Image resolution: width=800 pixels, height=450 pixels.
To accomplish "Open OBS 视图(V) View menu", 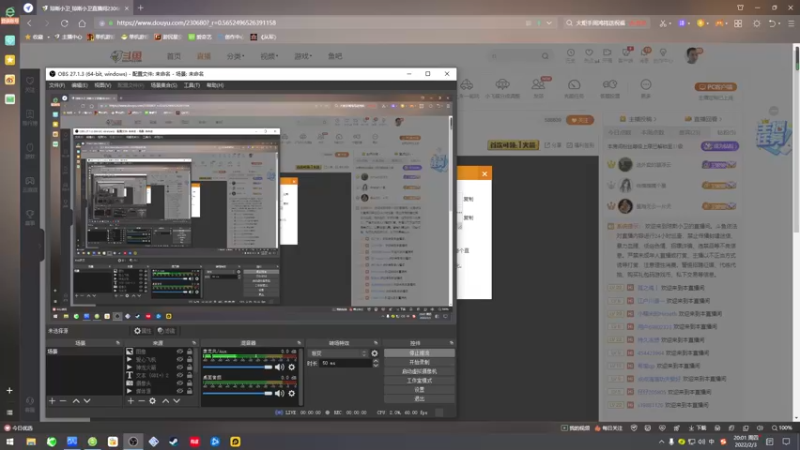I will [x=103, y=85].
